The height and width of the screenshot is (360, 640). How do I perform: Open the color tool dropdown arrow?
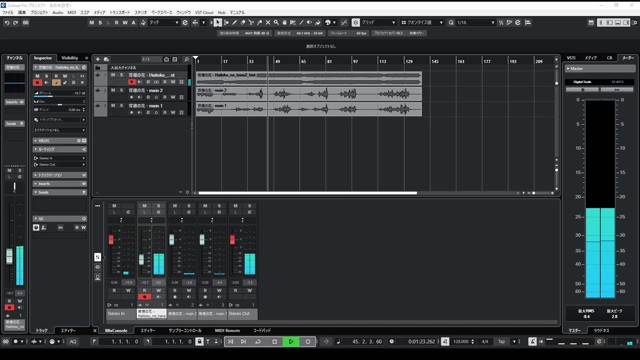point(334,23)
